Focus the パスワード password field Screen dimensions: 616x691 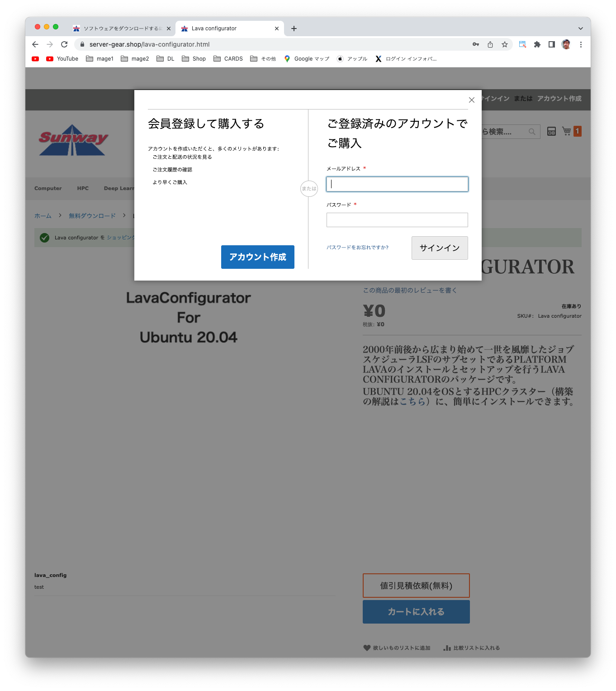click(397, 220)
